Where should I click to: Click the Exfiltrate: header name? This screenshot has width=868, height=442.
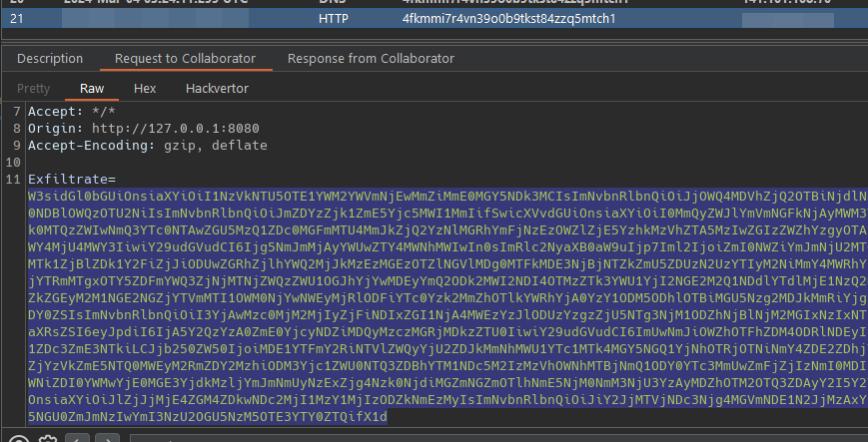(x=67, y=179)
